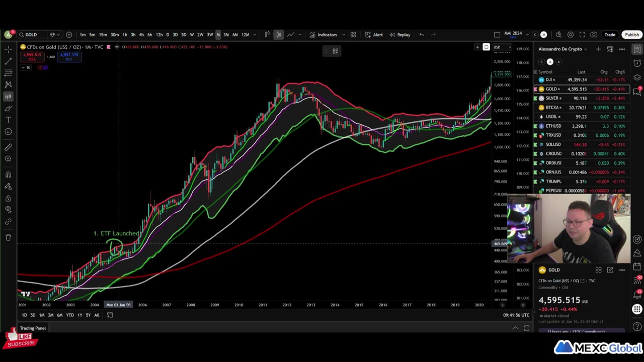Select the trend line drawing tool

pos(8,61)
